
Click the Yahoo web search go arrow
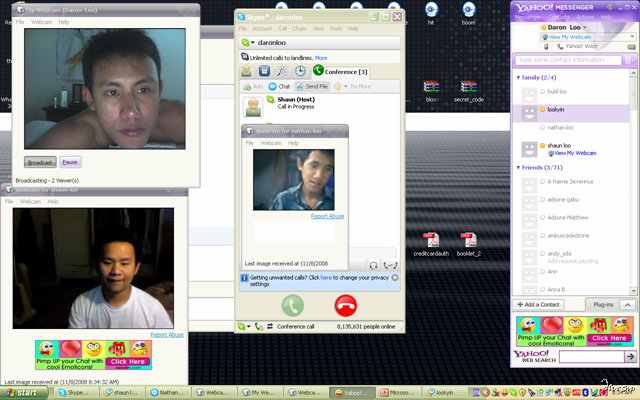tap(631, 356)
